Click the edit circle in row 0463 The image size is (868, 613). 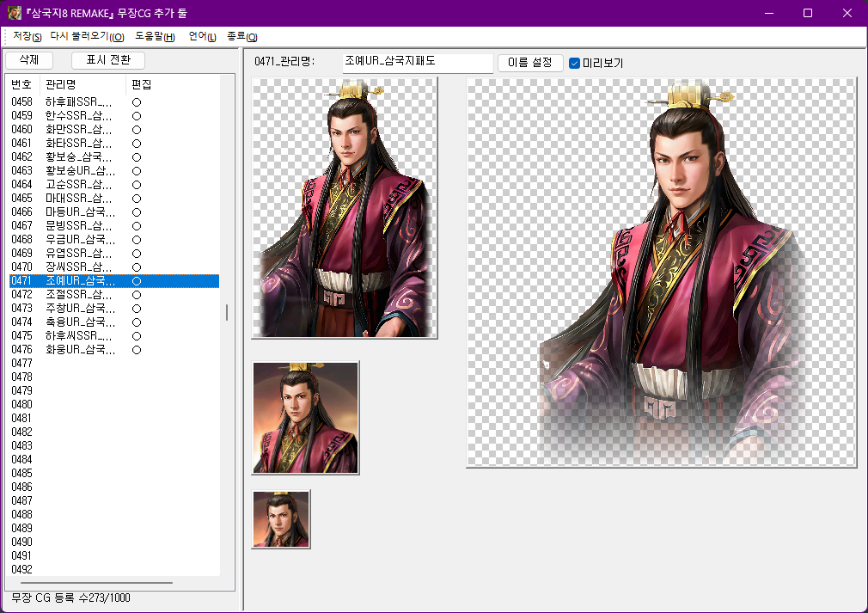(137, 171)
